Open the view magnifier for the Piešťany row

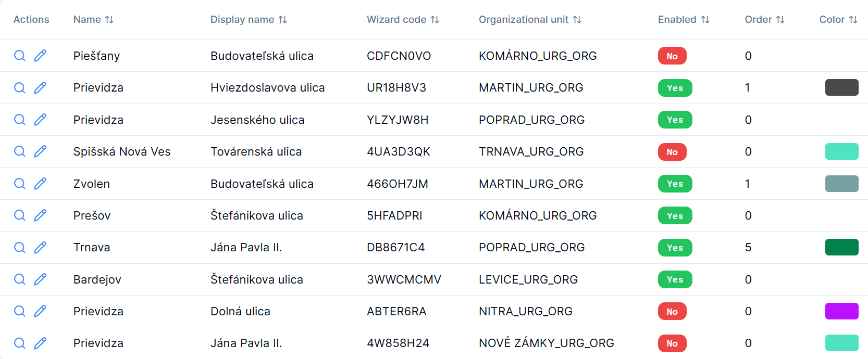pyautogui.click(x=20, y=56)
